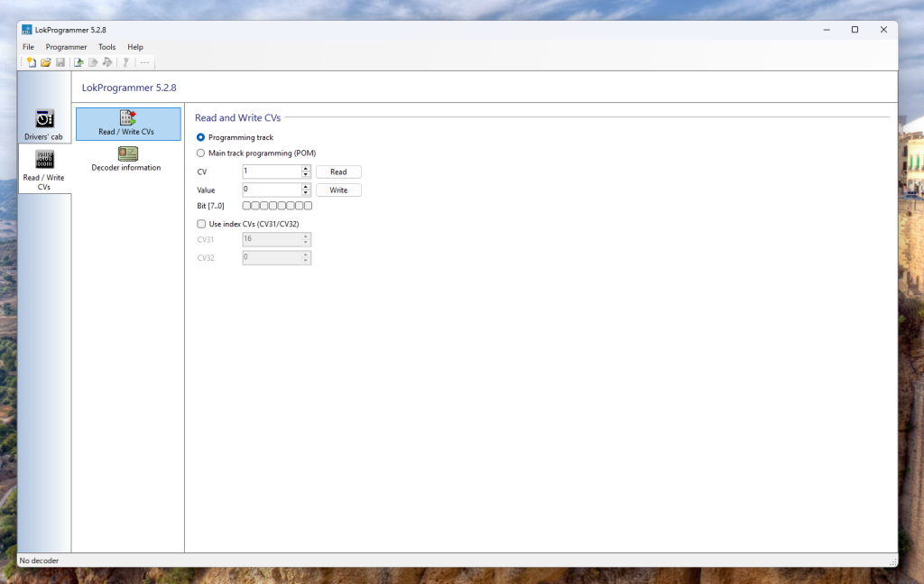Click into the Value input field
The height and width of the screenshot is (584, 924).
tap(271, 190)
